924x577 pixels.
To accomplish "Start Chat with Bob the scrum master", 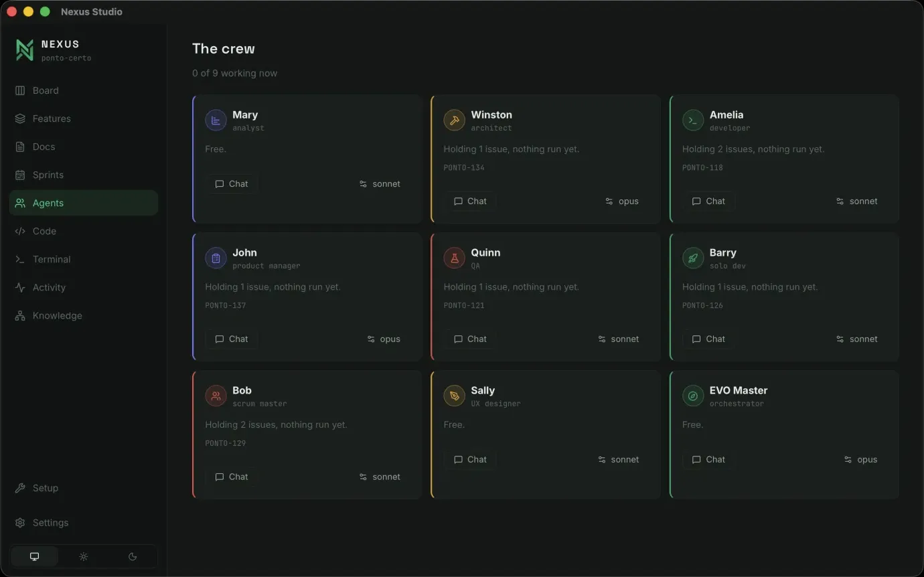I will click(x=232, y=477).
